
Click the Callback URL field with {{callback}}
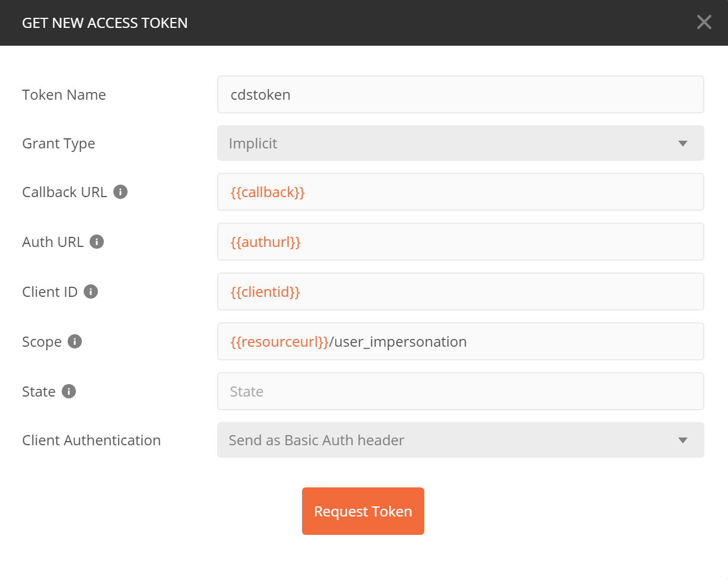(460, 192)
